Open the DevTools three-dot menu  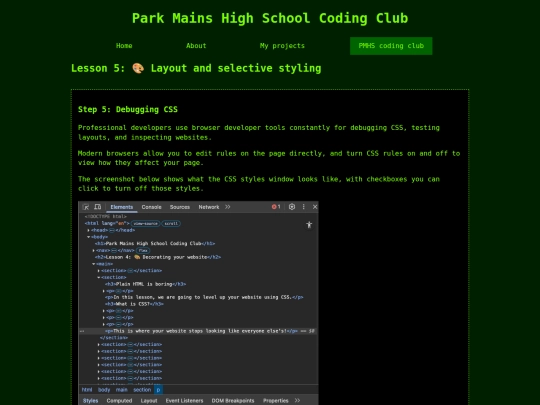tap(303, 207)
